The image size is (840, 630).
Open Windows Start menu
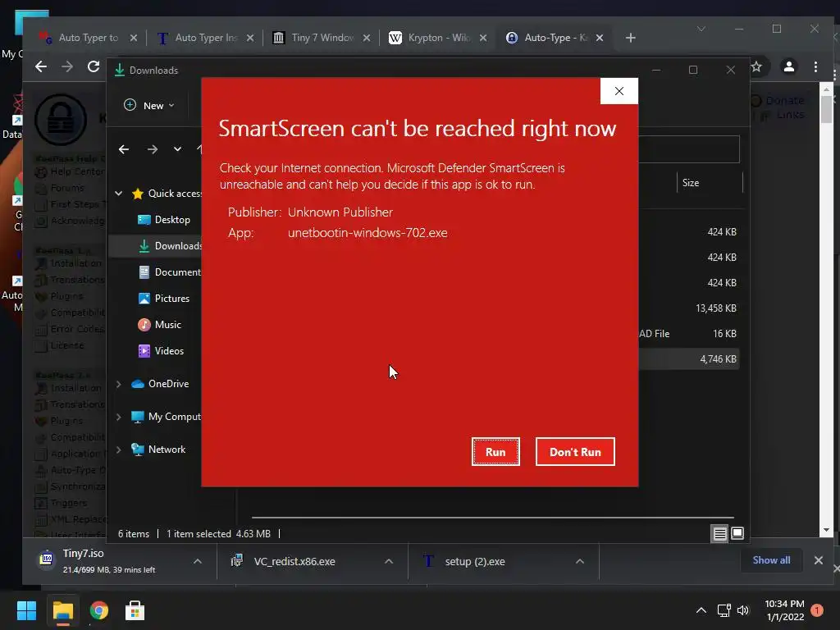pyautogui.click(x=26, y=610)
